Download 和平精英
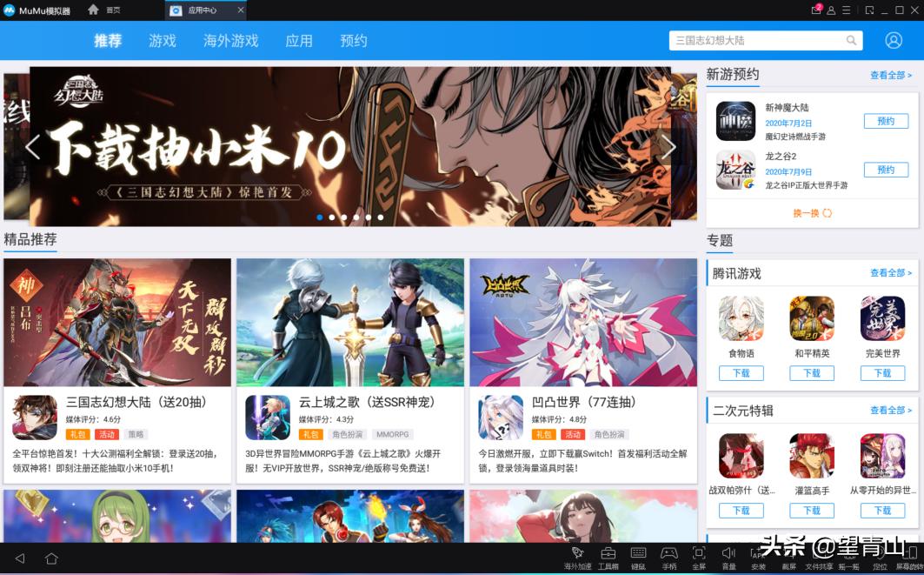Screen dimensions: 924x575 812,372
